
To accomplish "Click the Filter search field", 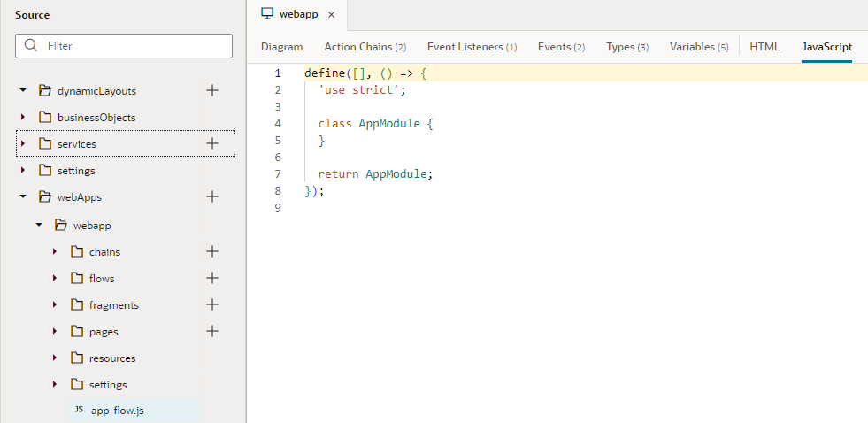I will (124, 46).
